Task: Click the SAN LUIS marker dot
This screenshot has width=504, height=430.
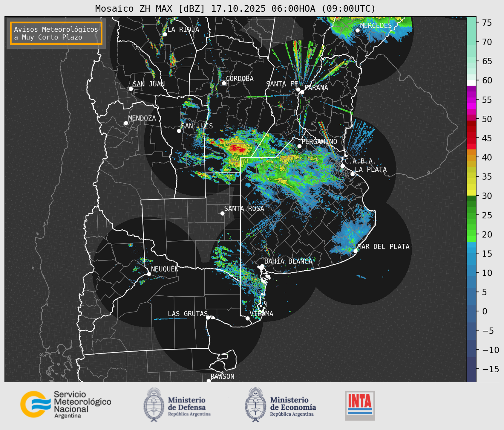Action: (179, 131)
